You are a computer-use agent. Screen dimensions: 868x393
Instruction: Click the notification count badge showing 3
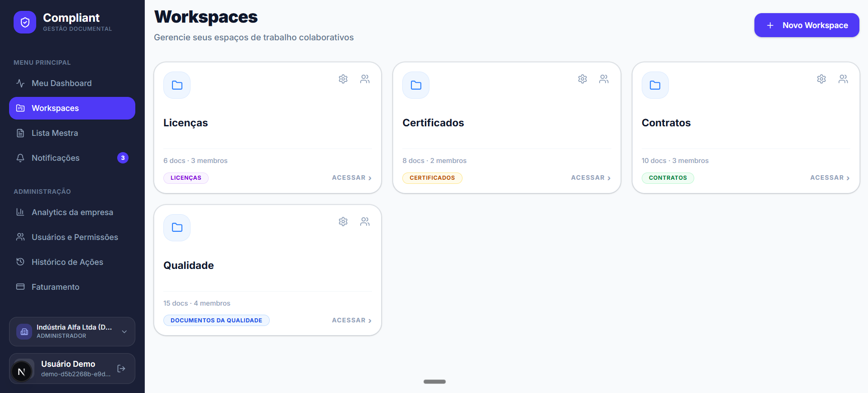click(x=123, y=158)
